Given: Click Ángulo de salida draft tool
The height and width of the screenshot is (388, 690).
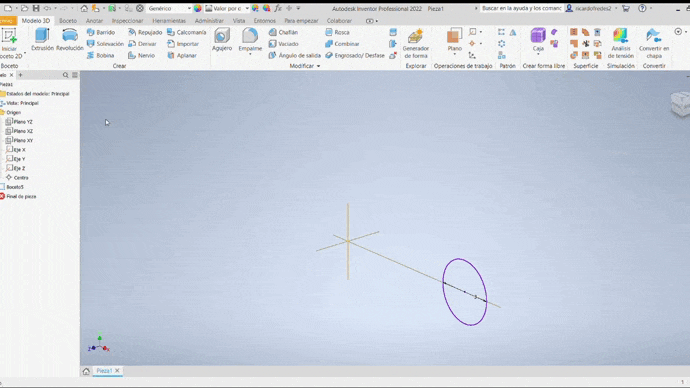Looking at the screenshot, I should [294, 55].
